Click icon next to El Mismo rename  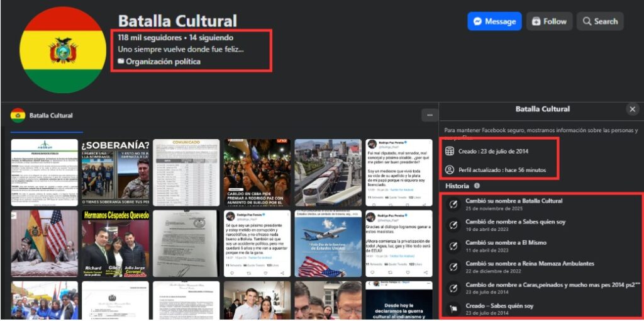click(x=453, y=246)
